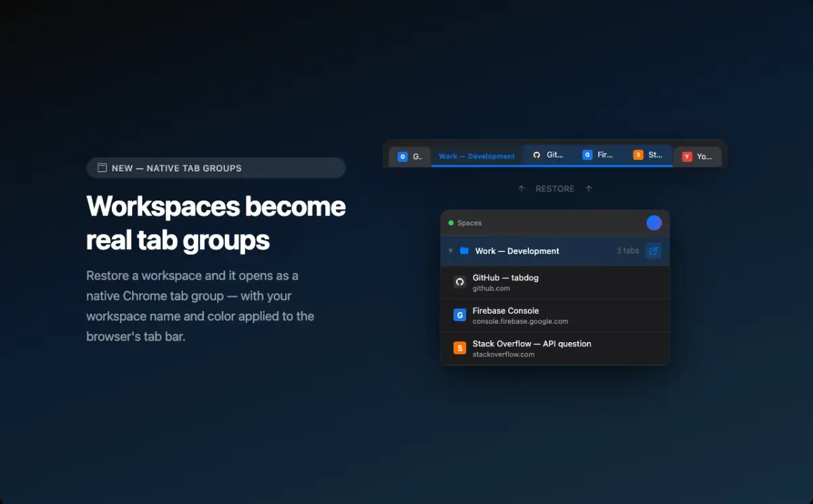Image resolution: width=813 pixels, height=504 pixels.
Task: Open the GitHub — tabdog entry
Action: point(505,278)
